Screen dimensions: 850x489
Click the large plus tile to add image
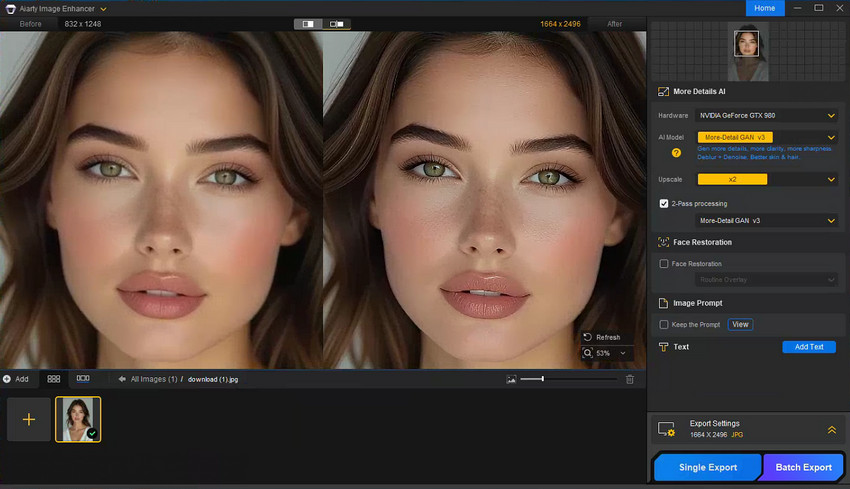pyautogui.click(x=28, y=419)
